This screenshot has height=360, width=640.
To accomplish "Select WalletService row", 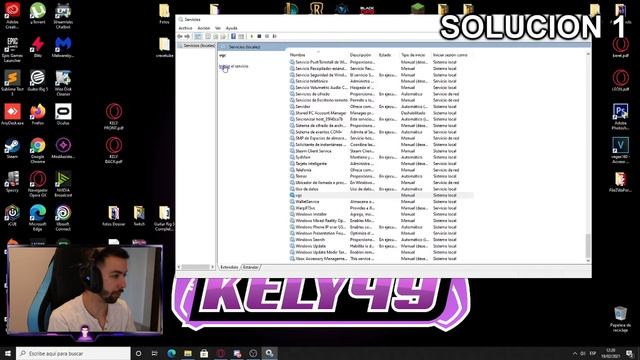I will point(381,201).
